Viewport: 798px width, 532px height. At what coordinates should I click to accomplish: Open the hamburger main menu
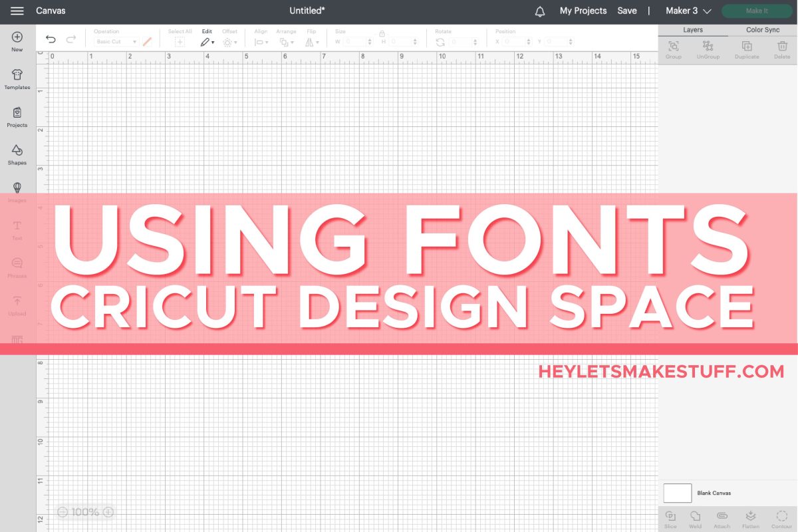point(17,11)
